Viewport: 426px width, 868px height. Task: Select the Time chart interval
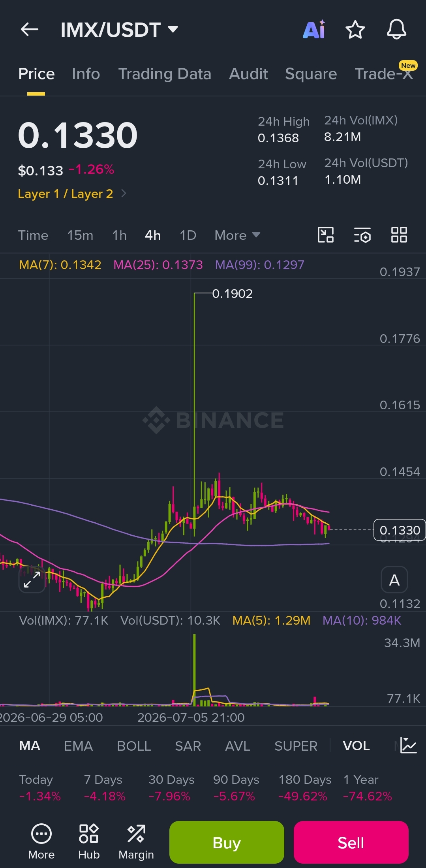33,235
